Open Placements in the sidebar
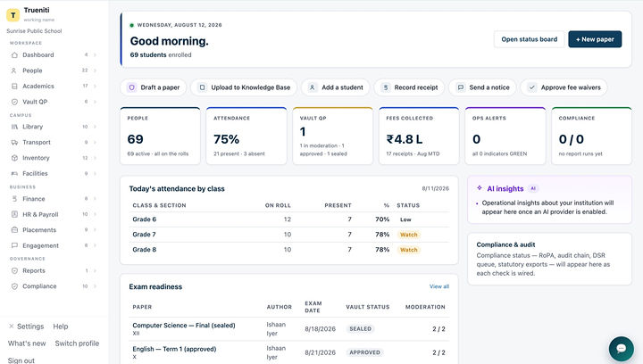The image size is (643, 364). (x=54, y=229)
